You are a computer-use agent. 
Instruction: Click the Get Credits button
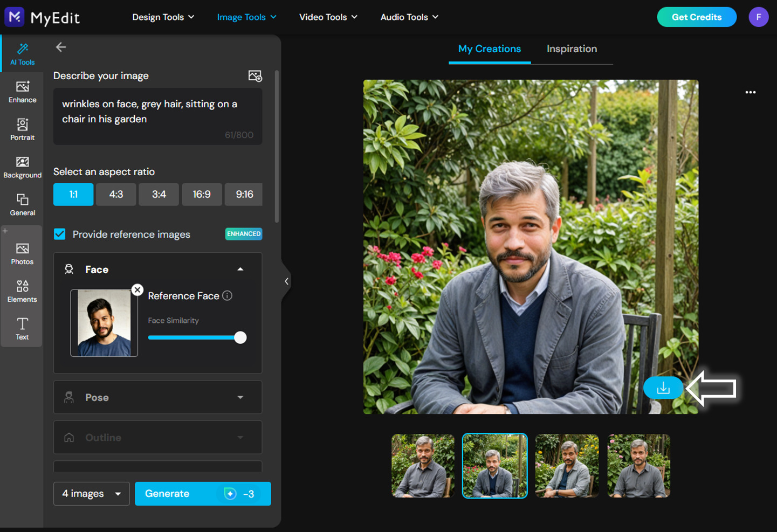tap(697, 17)
